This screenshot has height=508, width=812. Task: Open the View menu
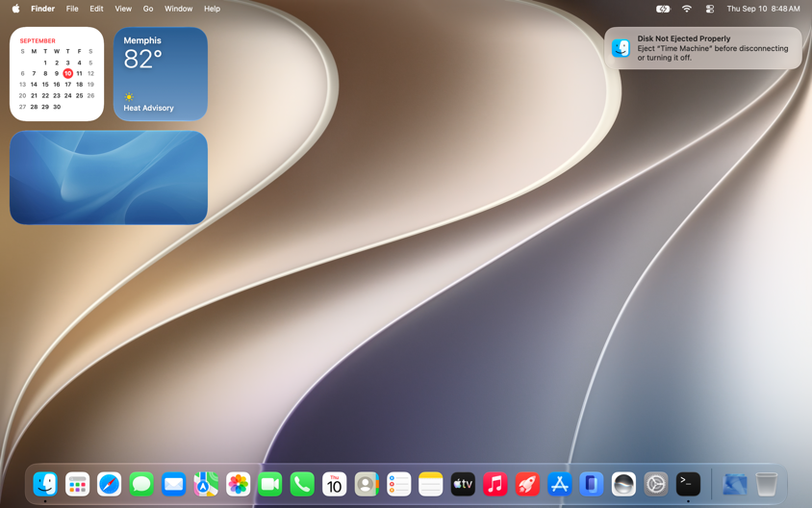(x=123, y=9)
